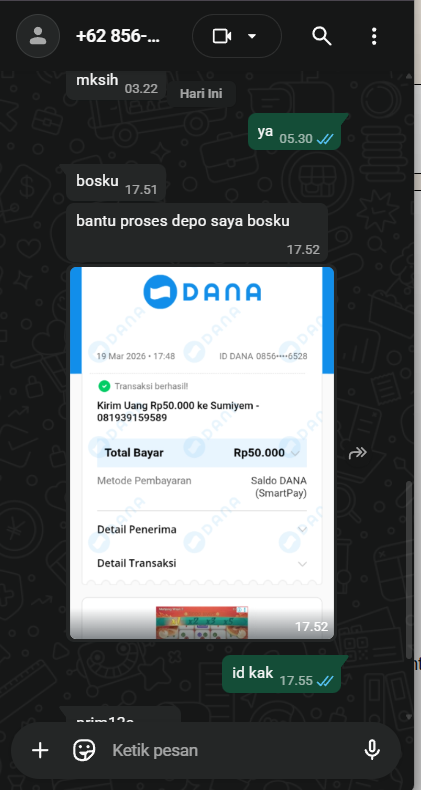Open the DANA receipt image
Image resolution: width=421 pixels, height=790 pixels.
point(202,453)
